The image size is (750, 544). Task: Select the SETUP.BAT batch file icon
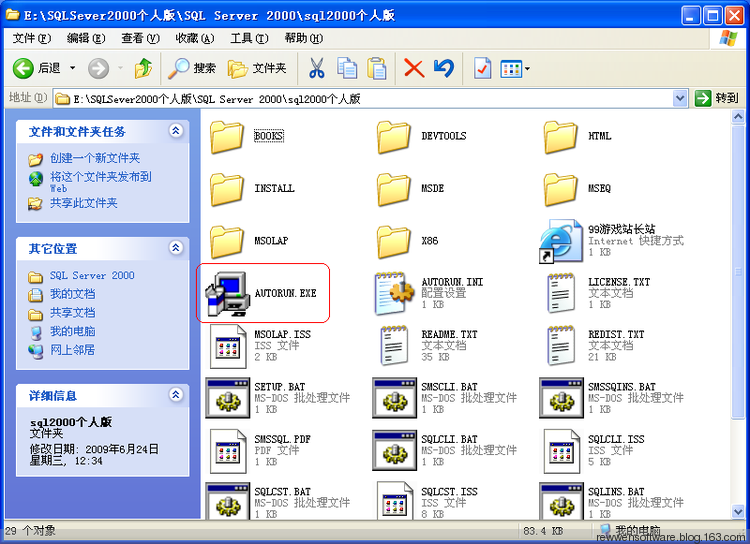point(228,398)
